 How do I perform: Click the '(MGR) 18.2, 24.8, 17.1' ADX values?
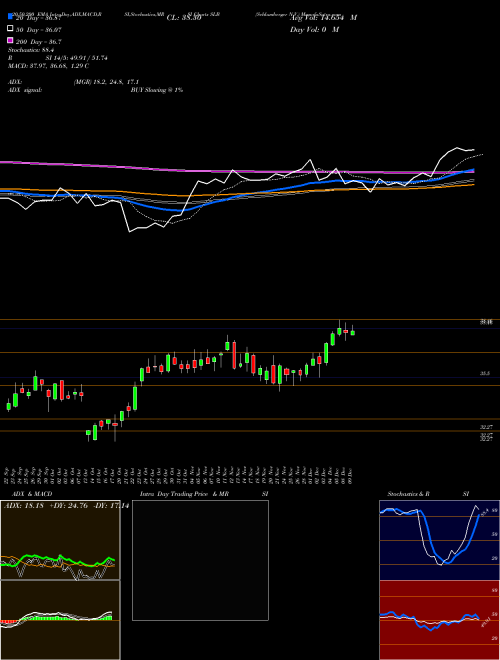(x=106, y=82)
